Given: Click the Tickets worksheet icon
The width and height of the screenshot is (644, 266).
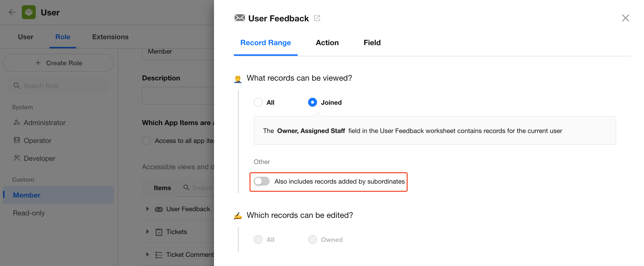Looking at the screenshot, I should 159,232.
